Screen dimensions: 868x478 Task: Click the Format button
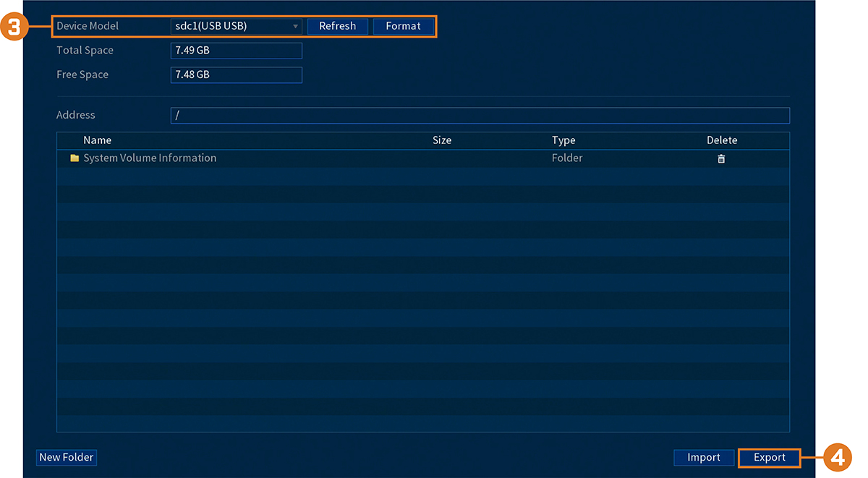point(404,26)
